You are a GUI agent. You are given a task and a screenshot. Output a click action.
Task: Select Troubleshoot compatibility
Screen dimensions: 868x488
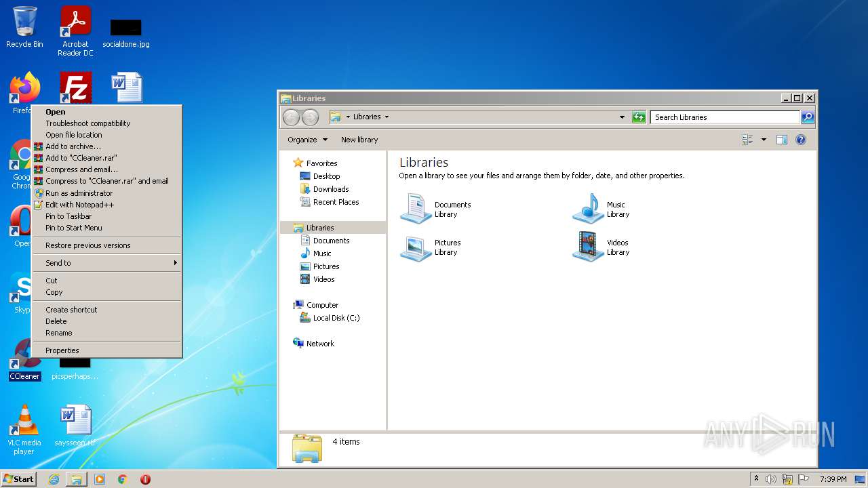(x=107, y=123)
